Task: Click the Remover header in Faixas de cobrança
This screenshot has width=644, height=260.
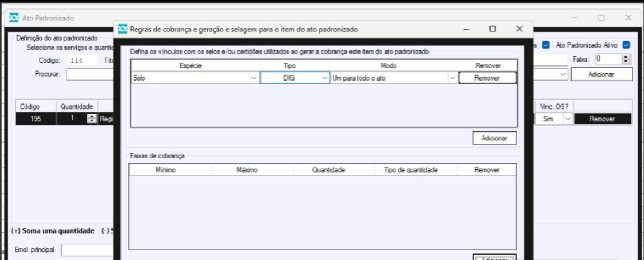Action: pos(487,170)
